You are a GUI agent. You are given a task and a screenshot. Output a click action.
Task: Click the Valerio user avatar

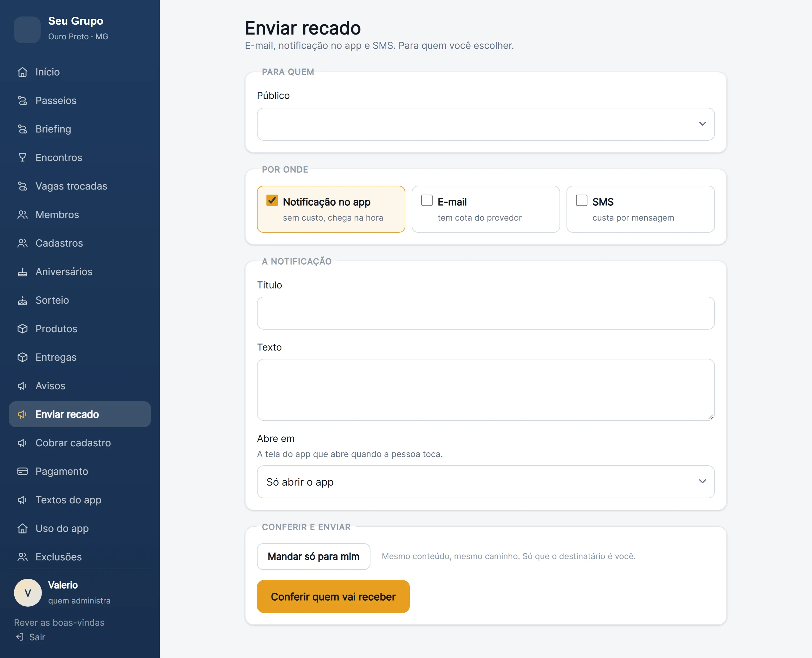pyautogui.click(x=28, y=593)
